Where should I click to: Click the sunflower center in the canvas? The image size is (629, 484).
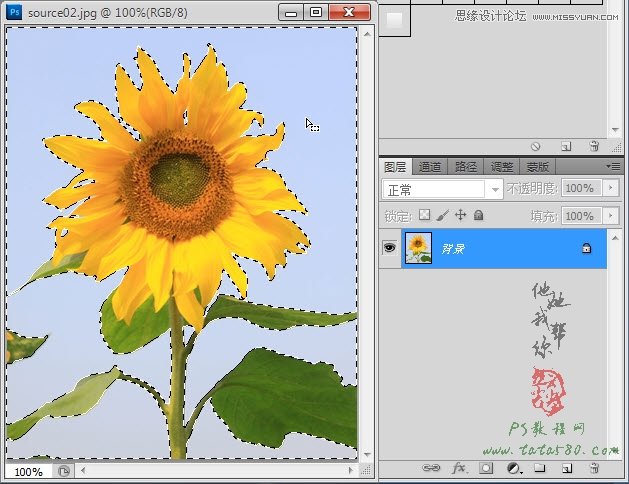(179, 179)
